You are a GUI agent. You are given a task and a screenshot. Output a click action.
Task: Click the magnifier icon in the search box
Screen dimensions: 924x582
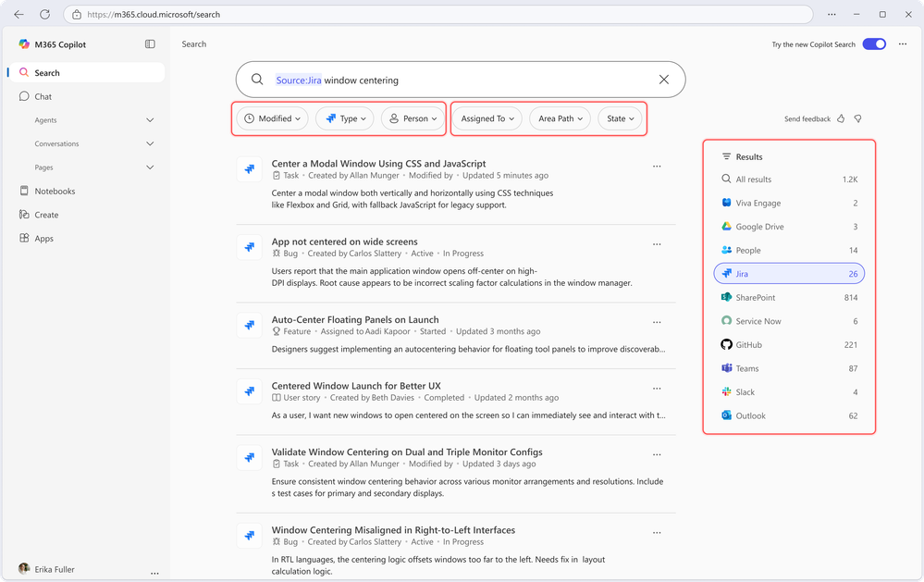(x=257, y=79)
